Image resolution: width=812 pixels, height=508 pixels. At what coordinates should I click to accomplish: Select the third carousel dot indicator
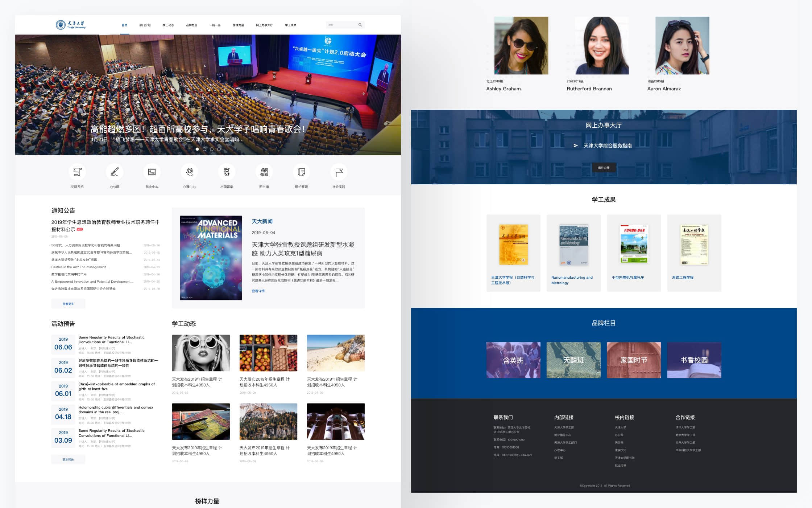coord(212,149)
